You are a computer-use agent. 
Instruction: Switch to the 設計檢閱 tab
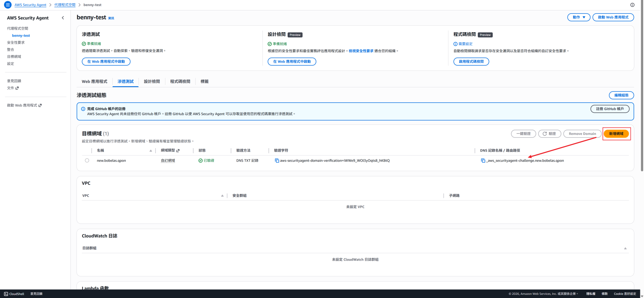(152, 81)
